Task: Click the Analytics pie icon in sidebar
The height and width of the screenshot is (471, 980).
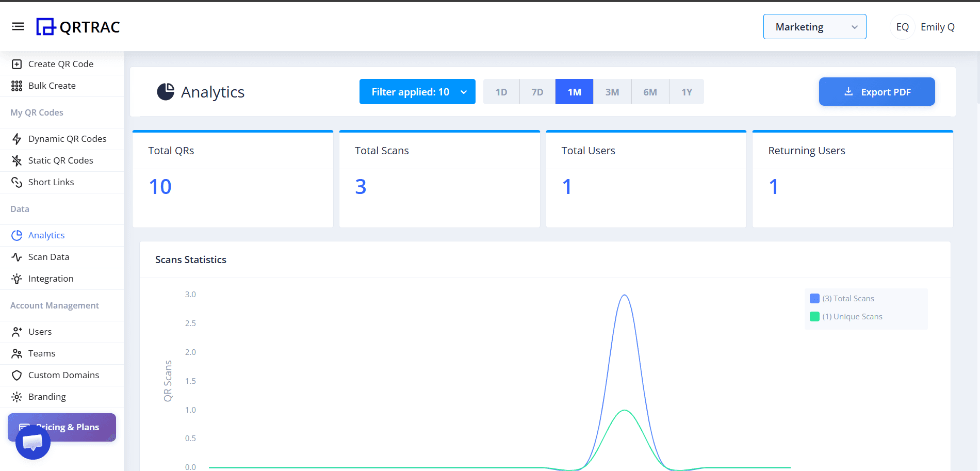Action: (x=17, y=235)
